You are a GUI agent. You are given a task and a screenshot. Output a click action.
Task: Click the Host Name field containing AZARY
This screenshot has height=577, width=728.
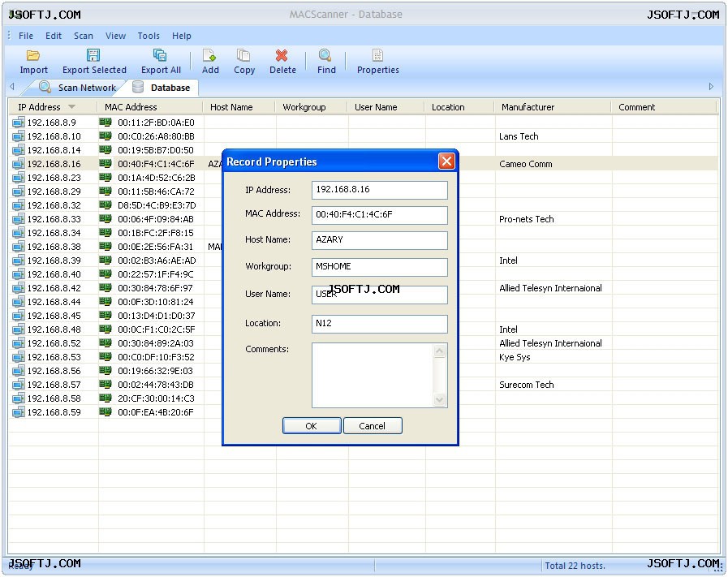tap(379, 240)
